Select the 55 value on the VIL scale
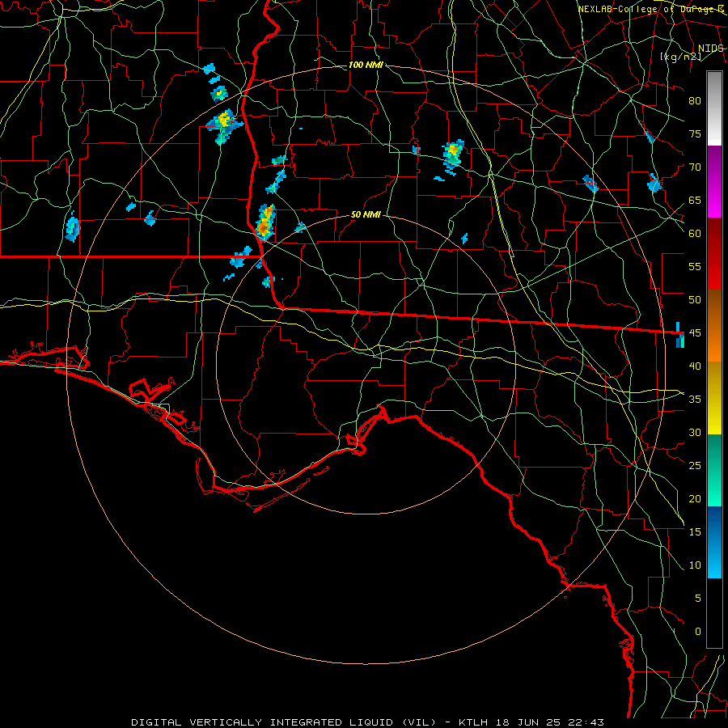Screen dimensions: 728x728 tap(695, 266)
